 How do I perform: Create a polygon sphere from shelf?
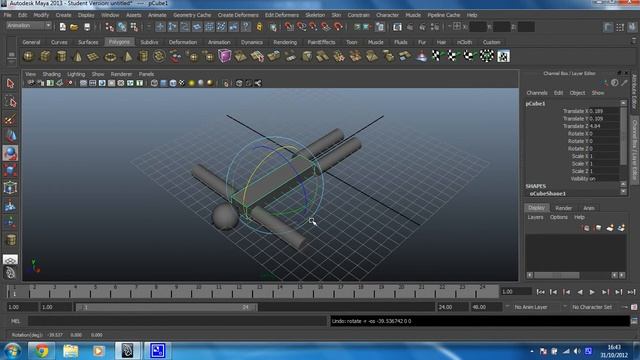click(x=28, y=56)
